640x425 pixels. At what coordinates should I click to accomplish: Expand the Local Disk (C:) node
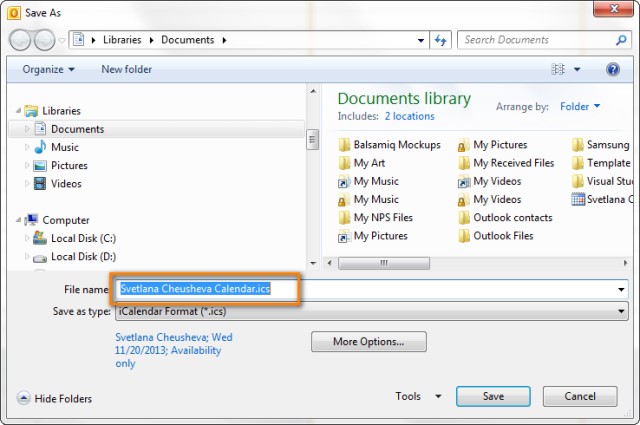click(x=27, y=238)
